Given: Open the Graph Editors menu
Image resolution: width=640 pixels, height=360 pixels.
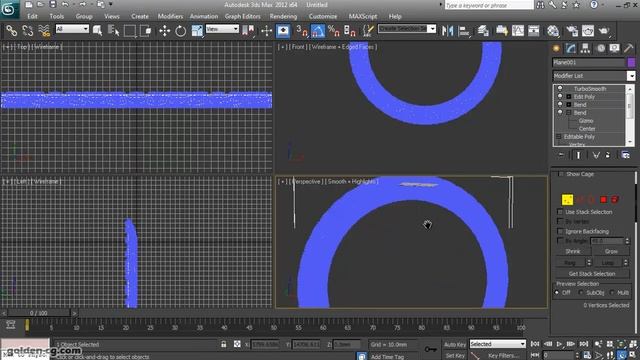Looking at the screenshot, I should click(x=242, y=16).
